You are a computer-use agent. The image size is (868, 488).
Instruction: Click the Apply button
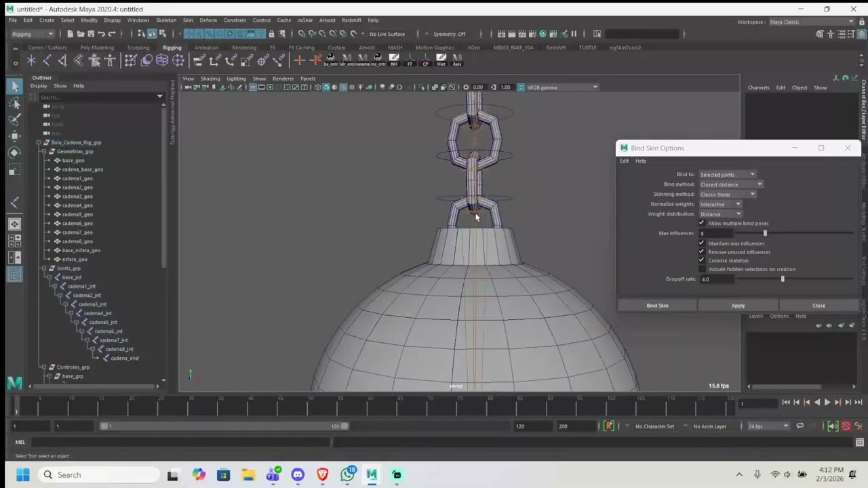point(738,306)
